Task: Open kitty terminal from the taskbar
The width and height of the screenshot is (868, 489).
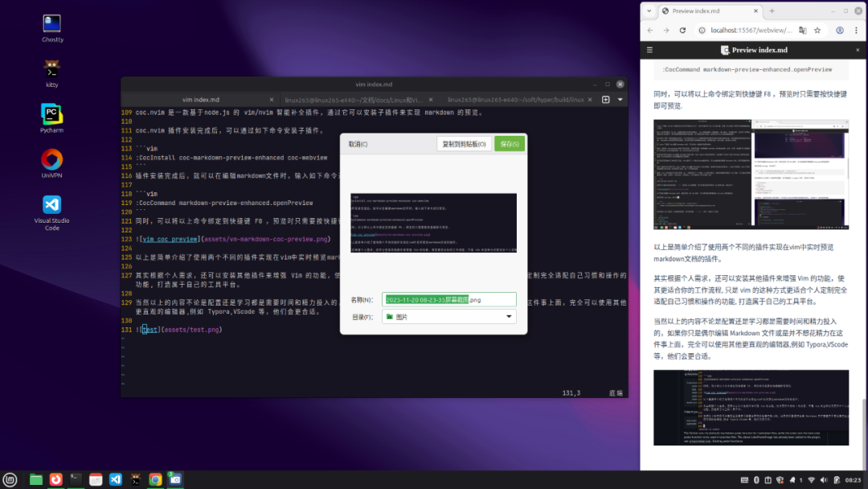Action: (136, 479)
